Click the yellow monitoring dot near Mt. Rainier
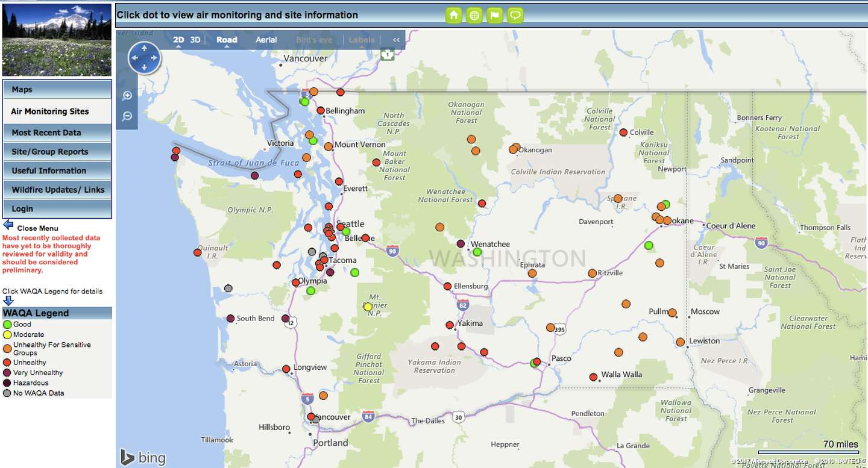This screenshot has width=868, height=468. [368, 306]
